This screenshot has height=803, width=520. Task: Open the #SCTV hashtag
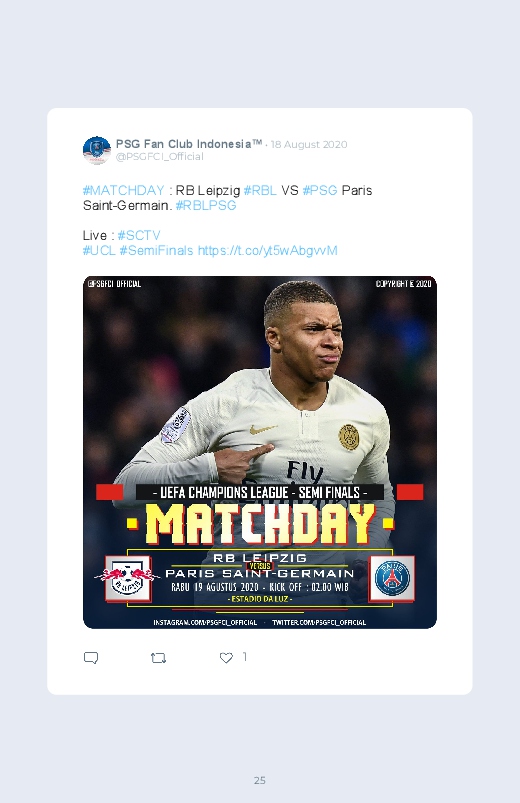click(139, 236)
